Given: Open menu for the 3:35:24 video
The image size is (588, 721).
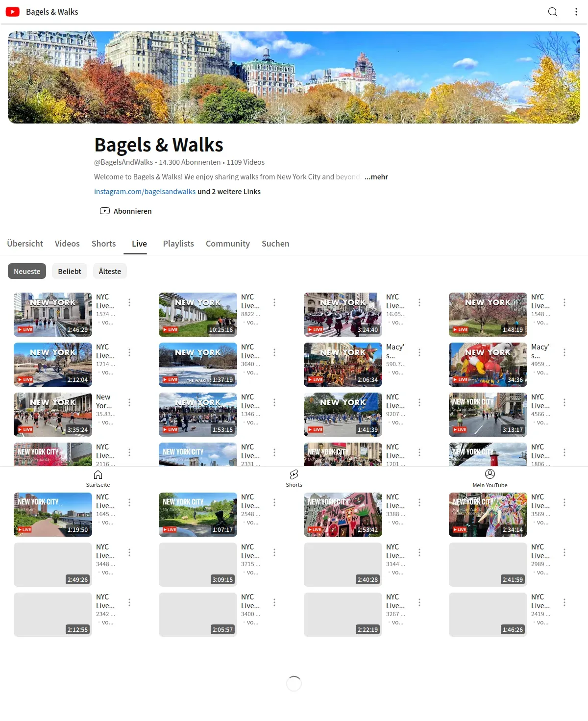Looking at the screenshot, I should [129, 402].
